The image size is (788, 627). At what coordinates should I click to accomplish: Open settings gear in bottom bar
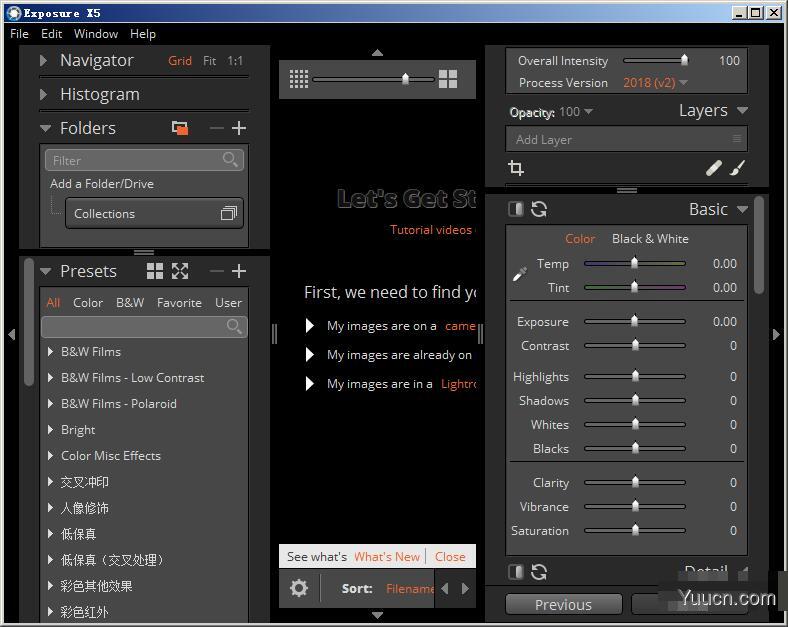[x=299, y=588]
